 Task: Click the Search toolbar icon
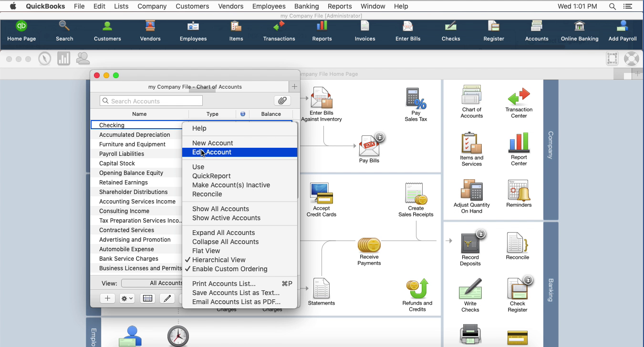(x=64, y=31)
